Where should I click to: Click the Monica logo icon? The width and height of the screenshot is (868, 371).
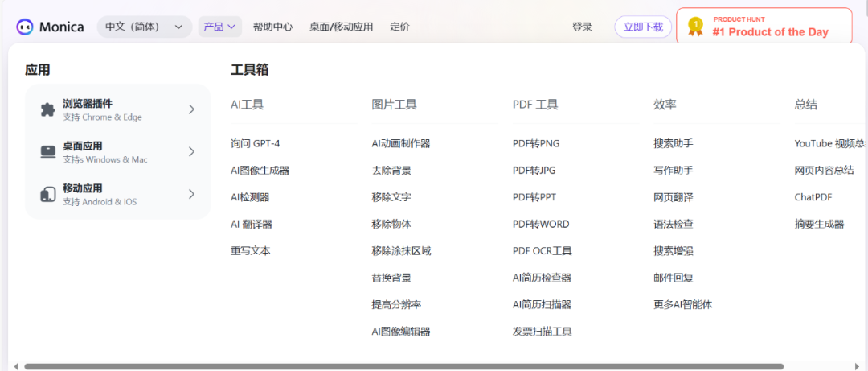pos(25,26)
